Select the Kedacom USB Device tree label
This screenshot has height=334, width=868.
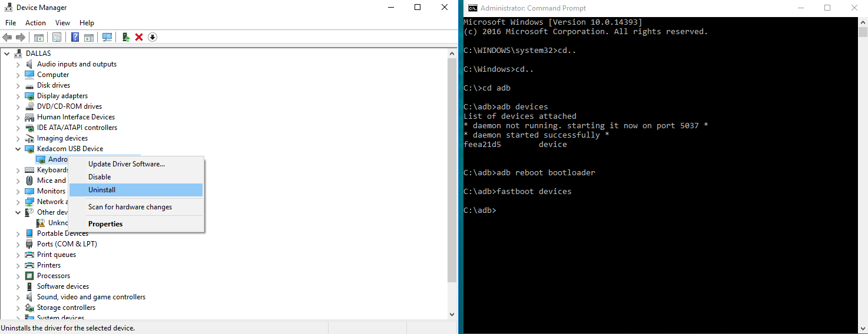(70, 149)
